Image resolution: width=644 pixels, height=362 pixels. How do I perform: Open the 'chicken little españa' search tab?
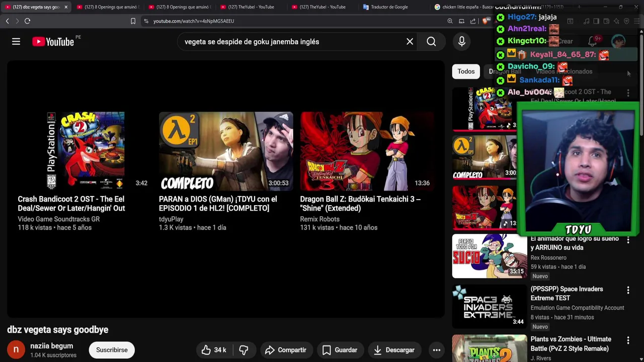[464, 7]
